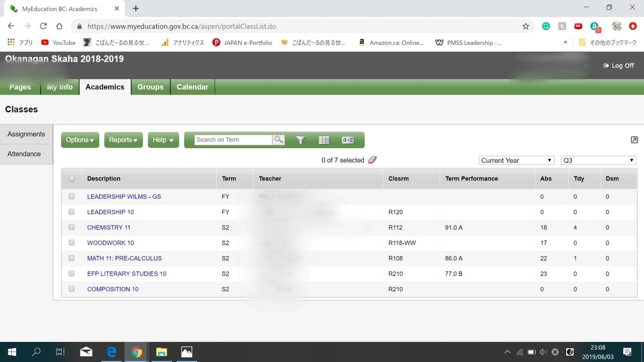Viewport: 644px width, 362px height.
Task: Click Log Off
Action: pos(619,65)
